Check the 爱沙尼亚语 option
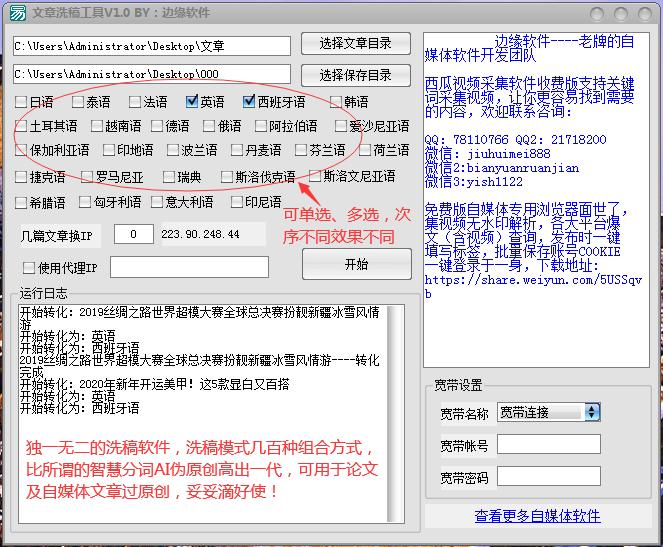663x547 pixels. tap(341, 126)
